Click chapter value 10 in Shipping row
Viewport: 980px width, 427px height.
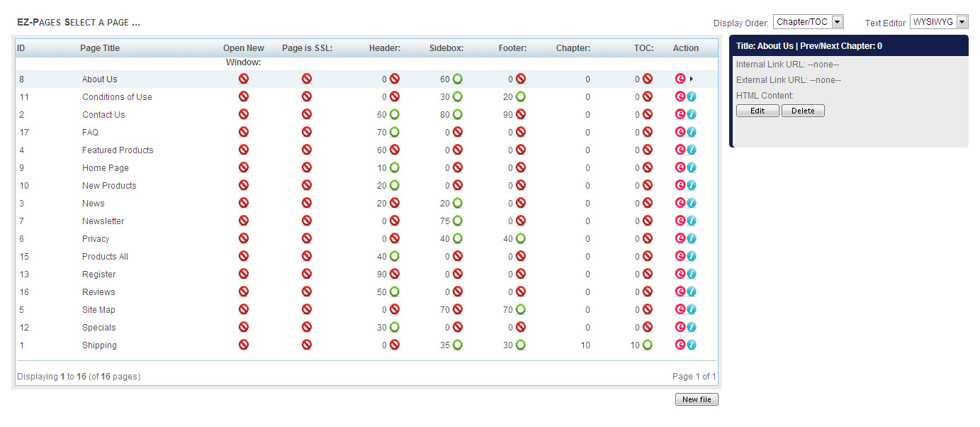585,345
